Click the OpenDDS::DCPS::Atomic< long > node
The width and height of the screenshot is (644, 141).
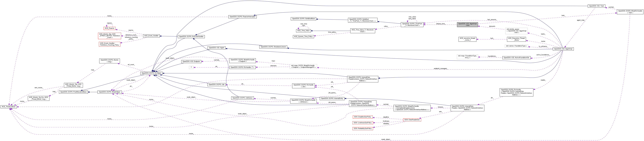tap(109, 61)
